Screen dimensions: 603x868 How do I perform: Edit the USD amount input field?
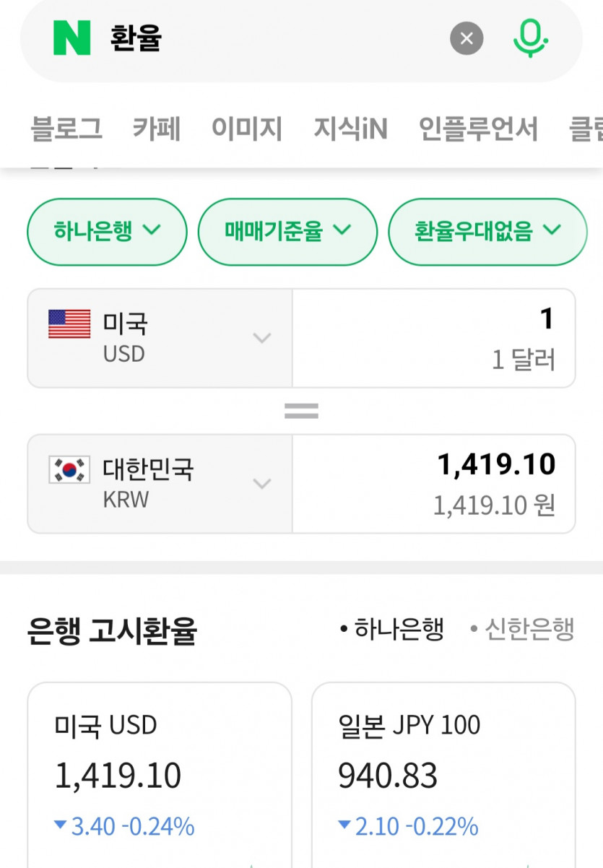pos(433,338)
